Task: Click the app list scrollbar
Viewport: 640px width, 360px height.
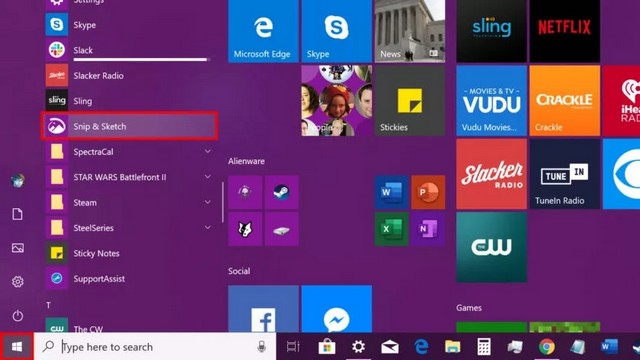Action: pos(222,202)
